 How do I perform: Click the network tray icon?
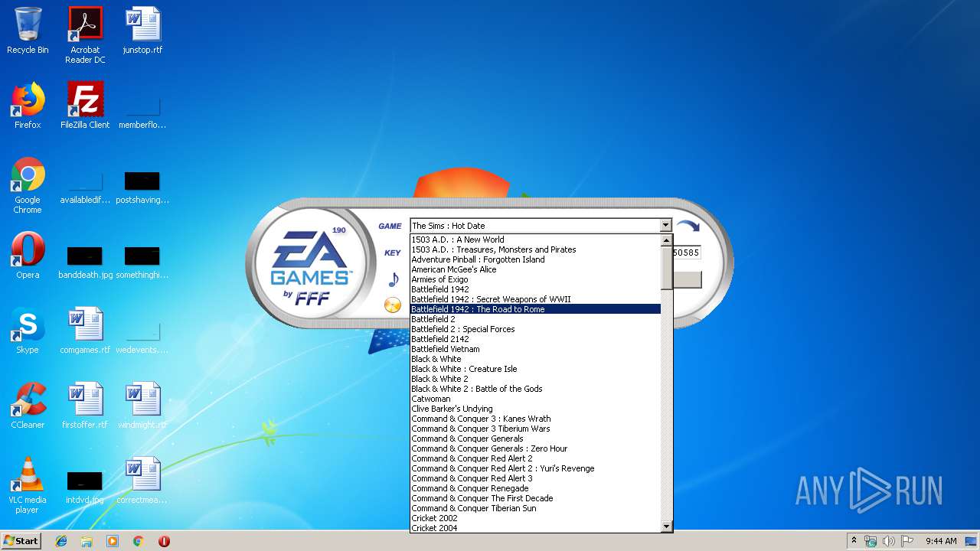coord(871,541)
